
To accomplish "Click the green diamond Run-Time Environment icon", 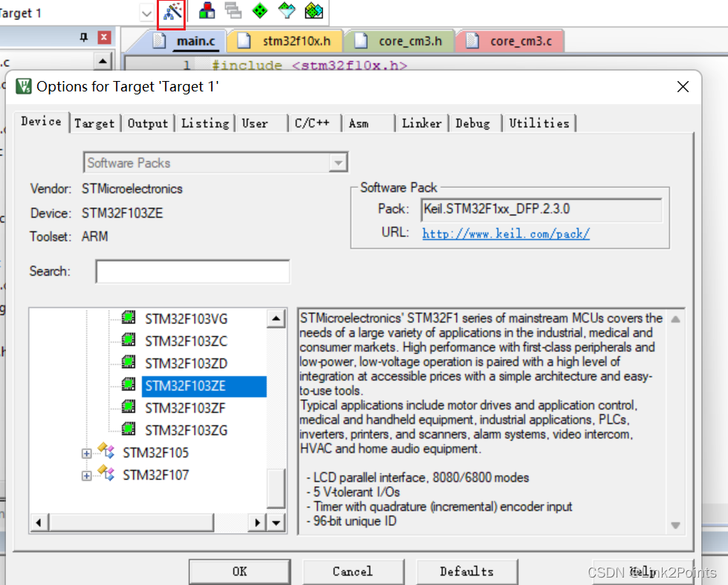I will point(260,10).
